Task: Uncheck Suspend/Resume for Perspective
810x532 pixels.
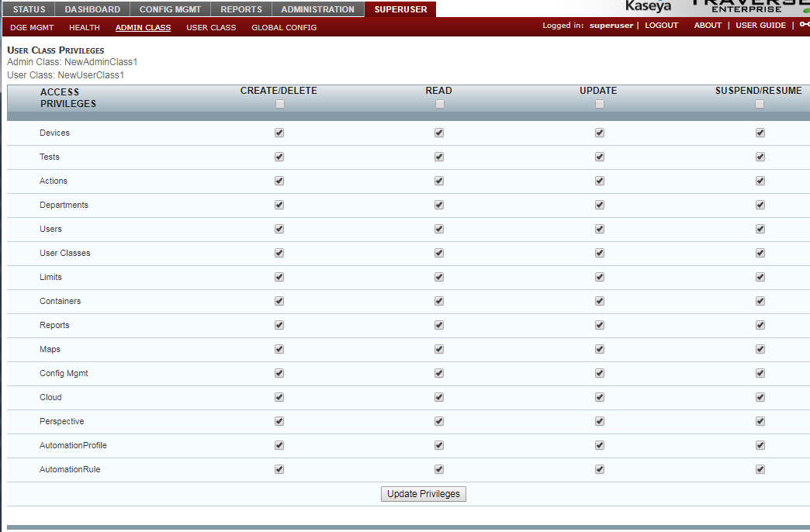Action: click(760, 421)
